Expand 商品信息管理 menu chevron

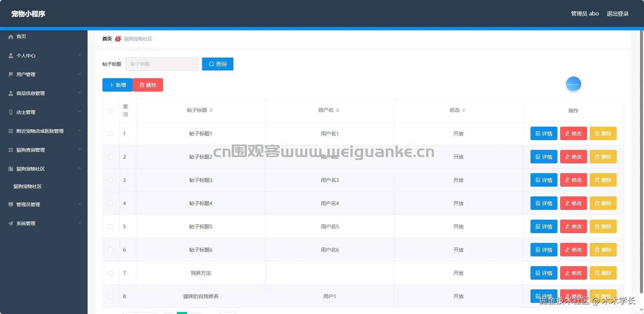tap(79, 93)
